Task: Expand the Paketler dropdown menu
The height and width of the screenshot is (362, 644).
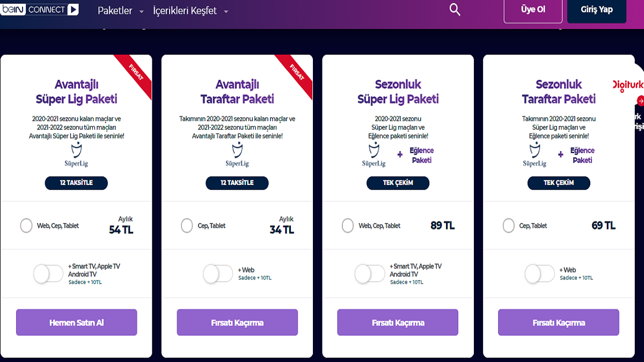Action: click(x=121, y=11)
